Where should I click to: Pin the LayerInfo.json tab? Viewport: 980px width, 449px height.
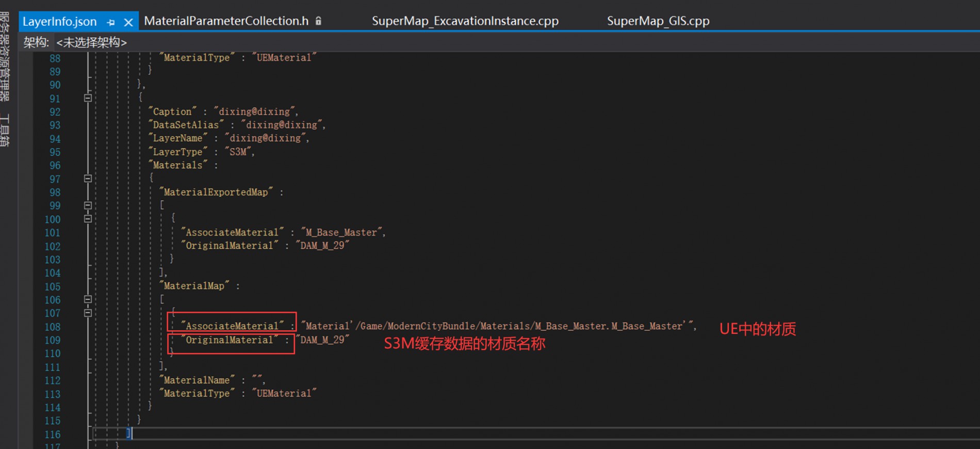tap(111, 22)
